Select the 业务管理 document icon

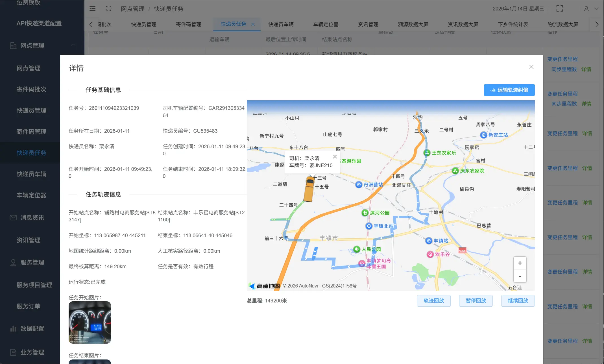coord(13,352)
